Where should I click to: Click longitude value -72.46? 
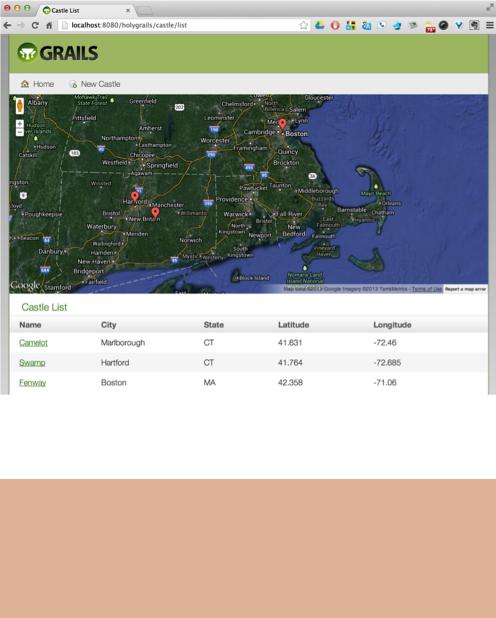coord(385,343)
